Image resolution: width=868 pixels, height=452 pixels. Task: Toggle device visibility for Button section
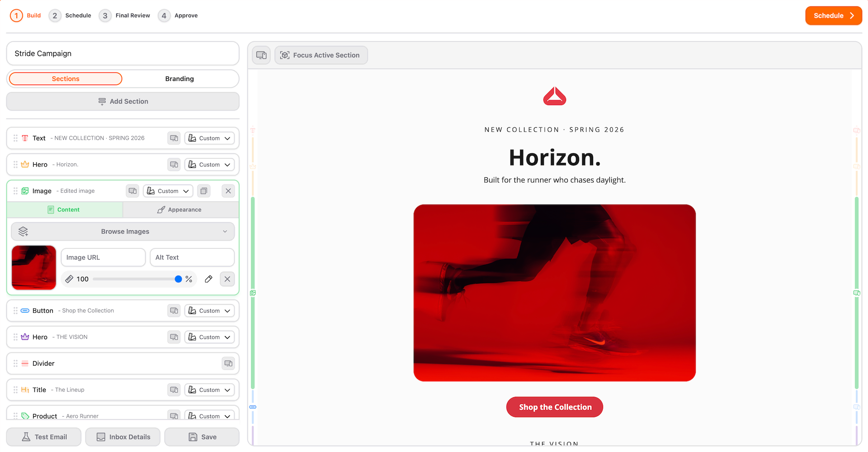point(174,311)
